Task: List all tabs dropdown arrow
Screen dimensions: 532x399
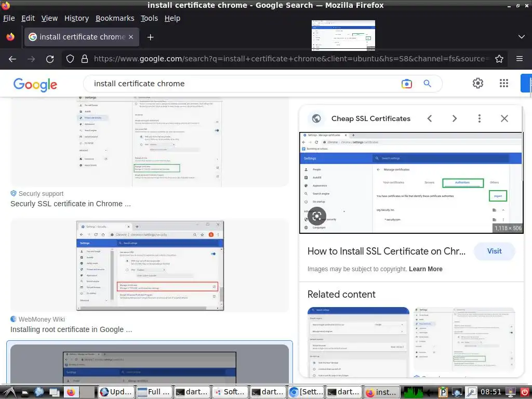Action: point(522,37)
